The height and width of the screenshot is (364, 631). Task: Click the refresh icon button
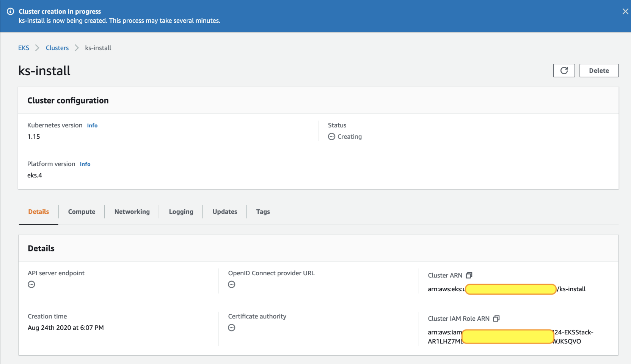click(564, 71)
